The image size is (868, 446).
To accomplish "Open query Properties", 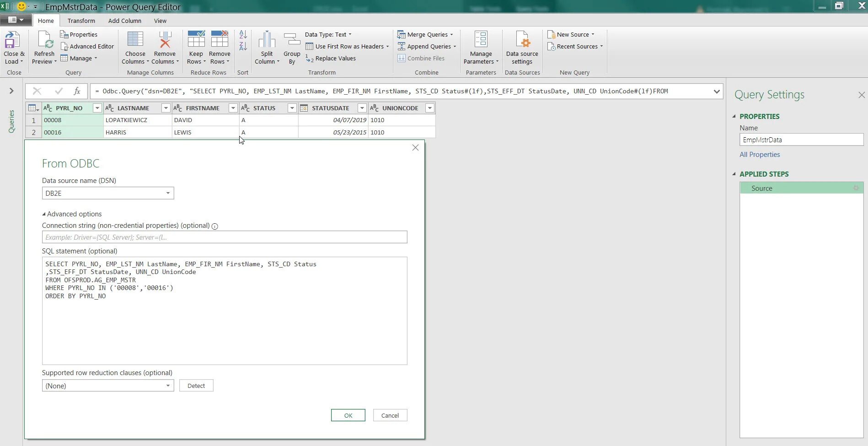I will 79,34.
